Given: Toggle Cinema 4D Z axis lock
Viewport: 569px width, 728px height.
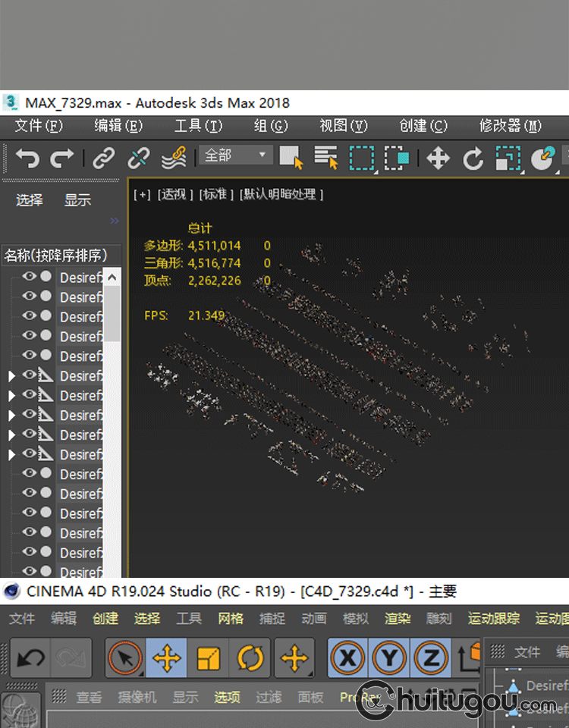Looking at the screenshot, I should (431, 657).
